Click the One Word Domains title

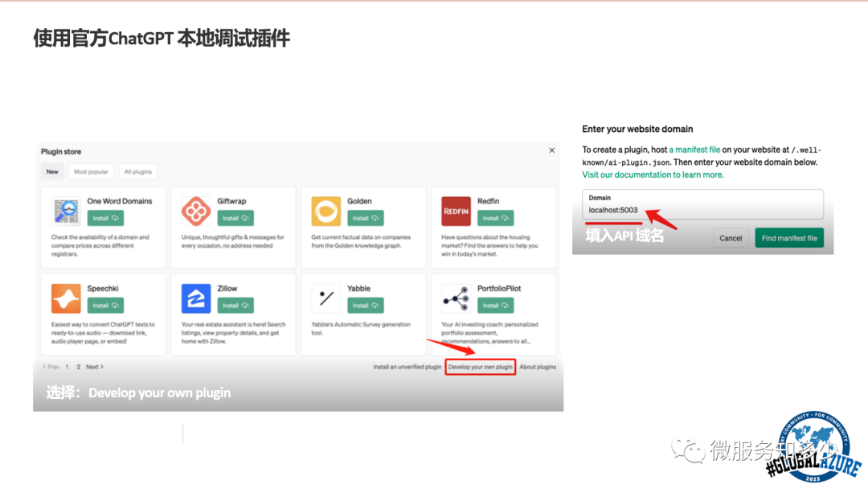(120, 201)
